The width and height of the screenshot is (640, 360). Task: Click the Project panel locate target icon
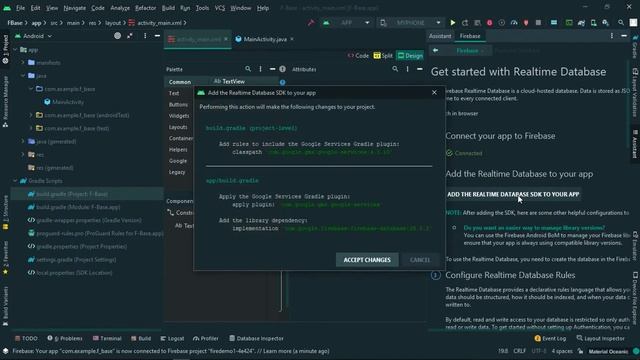pyautogui.click(x=118, y=36)
